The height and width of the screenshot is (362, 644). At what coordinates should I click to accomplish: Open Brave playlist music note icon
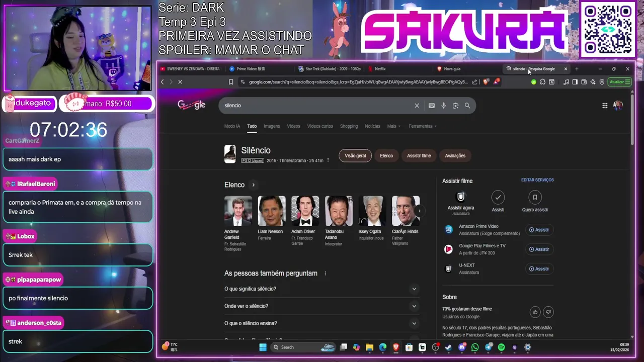(x=566, y=82)
